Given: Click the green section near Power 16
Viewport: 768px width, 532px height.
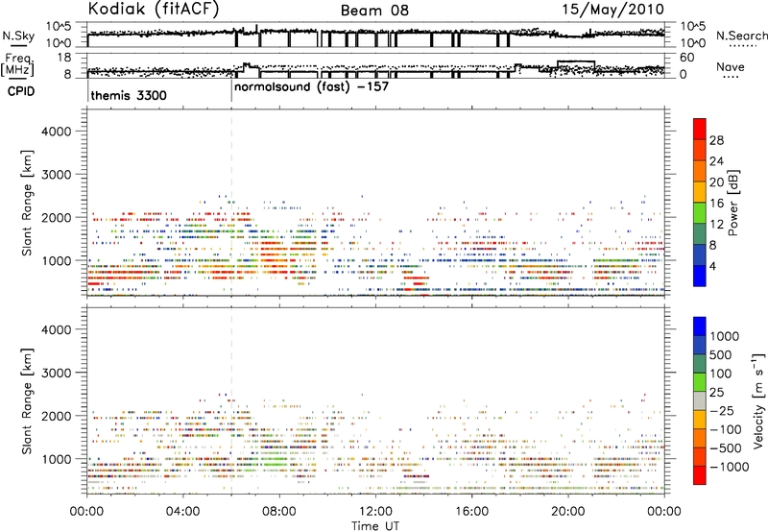Looking at the screenshot, I should tap(700, 212).
